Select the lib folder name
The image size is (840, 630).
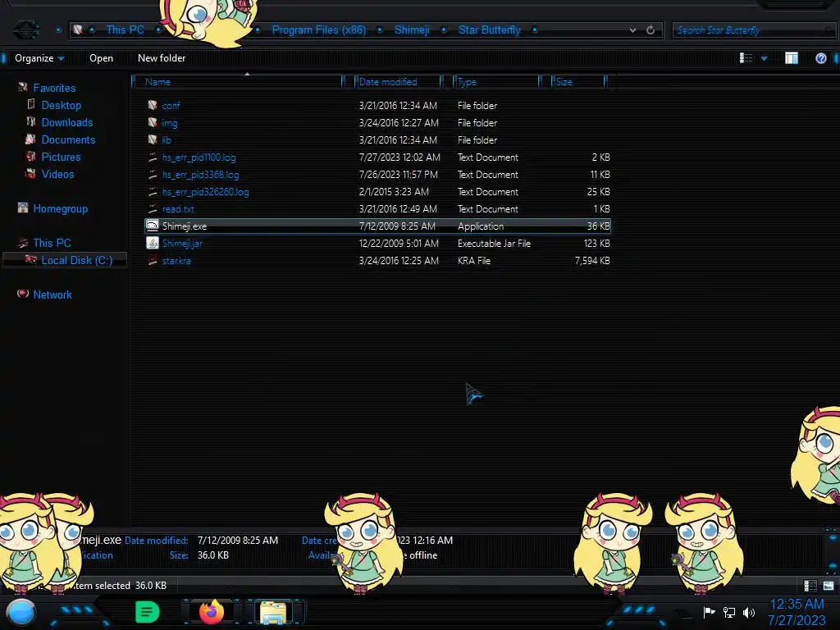pos(167,139)
